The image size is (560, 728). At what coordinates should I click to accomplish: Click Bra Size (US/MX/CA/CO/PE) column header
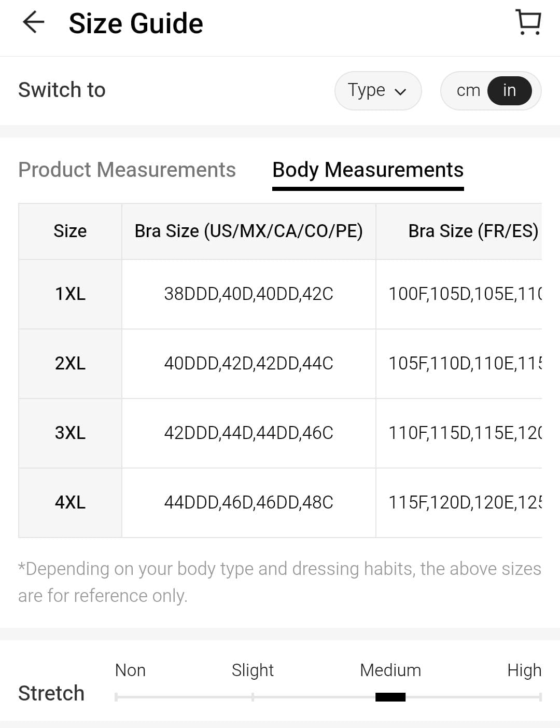click(x=248, y=231)
